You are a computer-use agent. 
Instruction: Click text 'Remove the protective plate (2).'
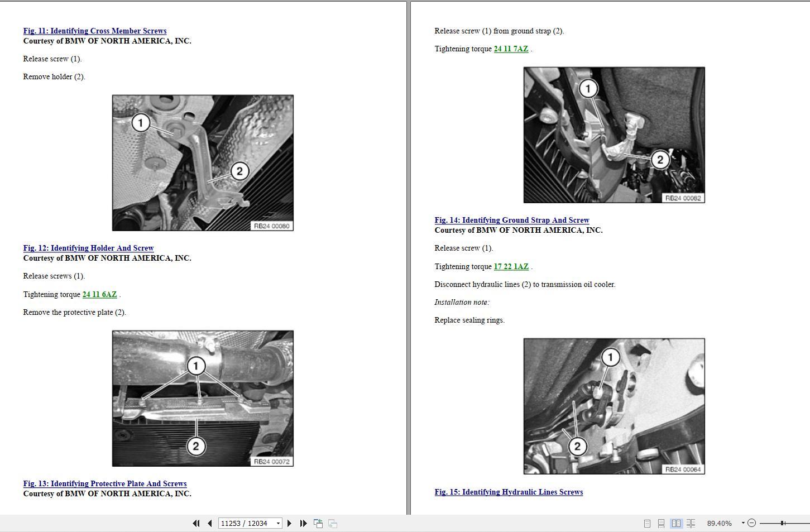pos(75,313)
